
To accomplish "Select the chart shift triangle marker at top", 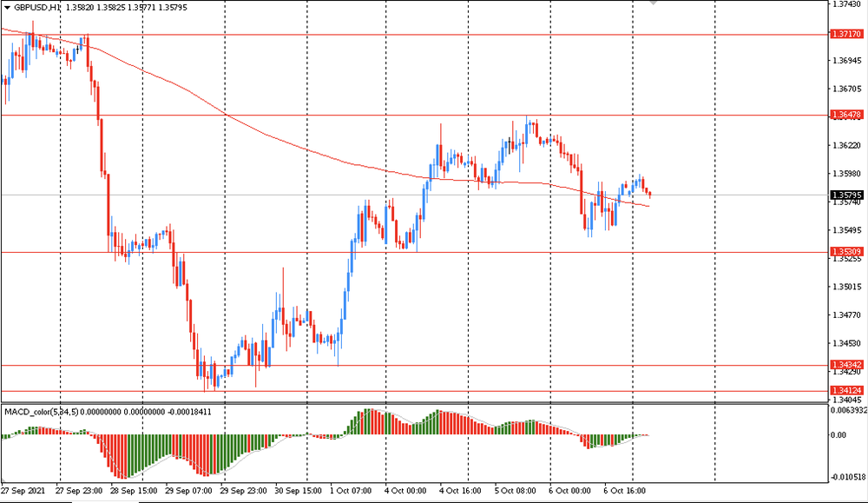I will 654,3.
